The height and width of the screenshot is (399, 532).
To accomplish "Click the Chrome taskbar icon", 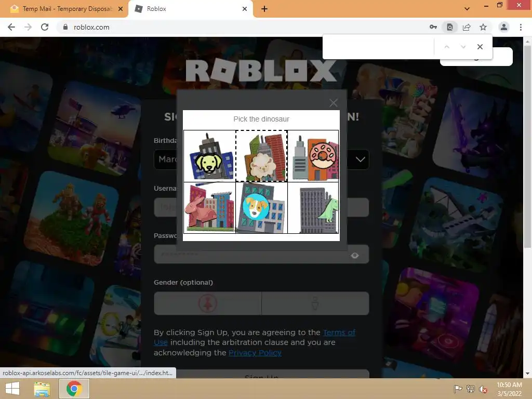I will (x=74, y=389).
